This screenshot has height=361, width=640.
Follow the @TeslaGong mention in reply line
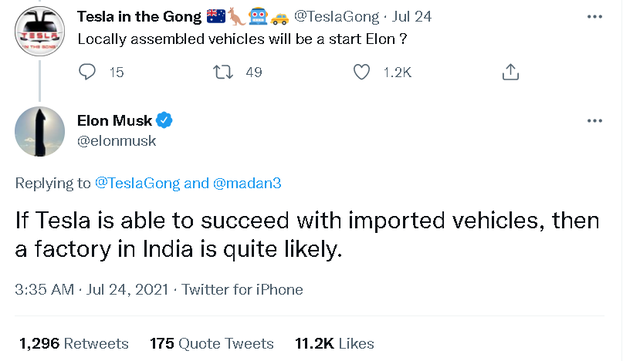tap(137, 183)
